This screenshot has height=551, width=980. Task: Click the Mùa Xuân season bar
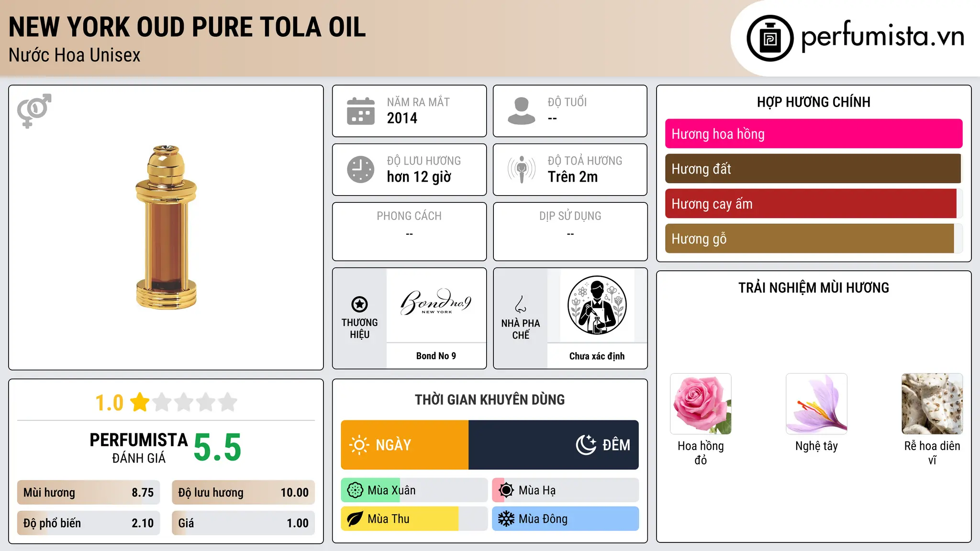click(414, 490)
